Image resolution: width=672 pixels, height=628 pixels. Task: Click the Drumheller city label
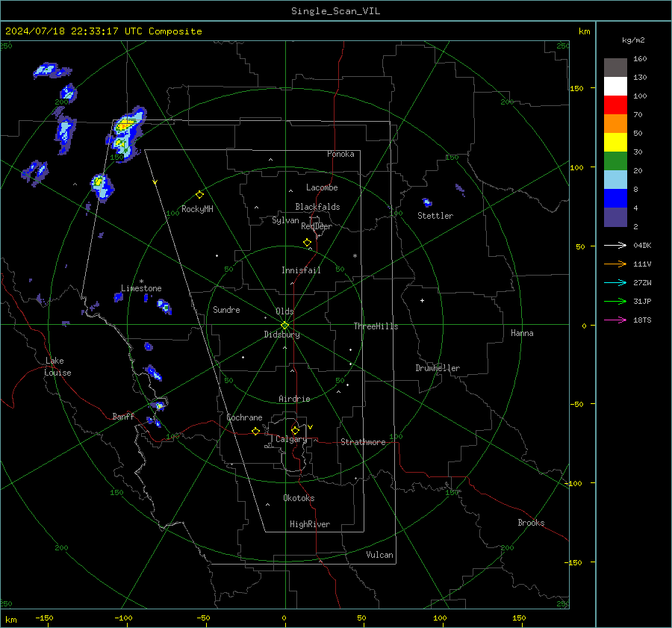(x=438, y=368)
